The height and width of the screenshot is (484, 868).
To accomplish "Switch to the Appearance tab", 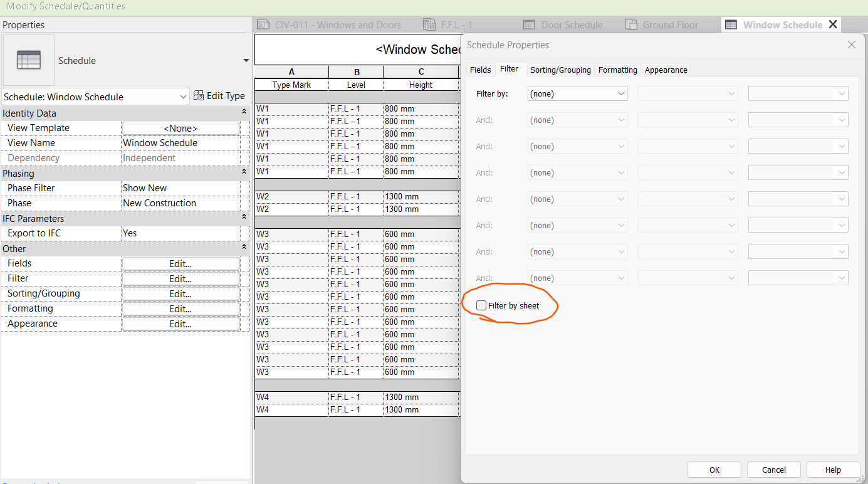I will tap(666, 70).
